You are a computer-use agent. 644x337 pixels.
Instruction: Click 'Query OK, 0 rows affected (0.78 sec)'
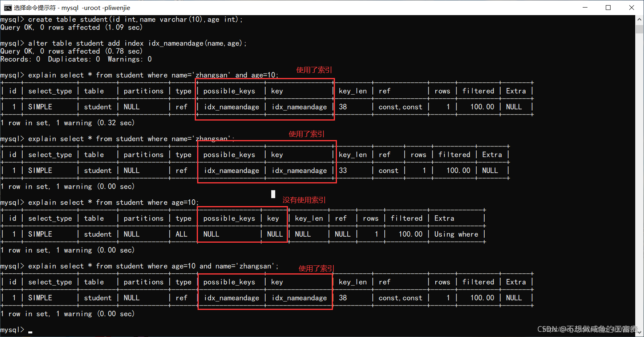point(72,51)
